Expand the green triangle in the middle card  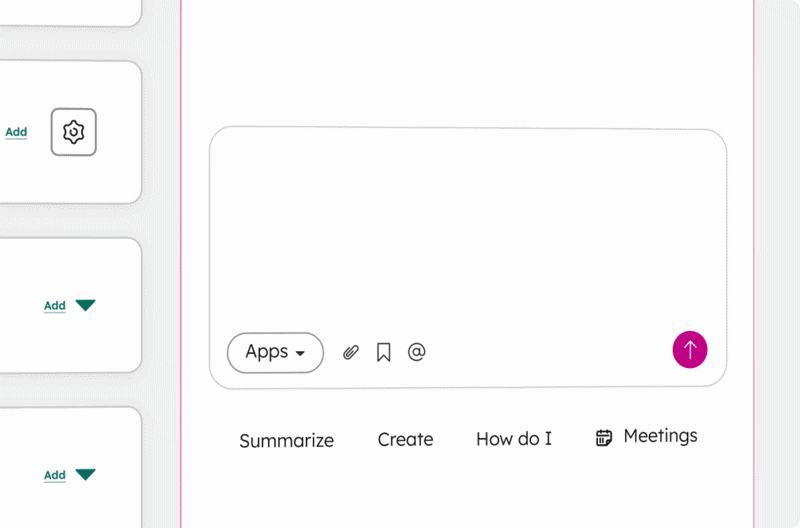click(85, 305)
